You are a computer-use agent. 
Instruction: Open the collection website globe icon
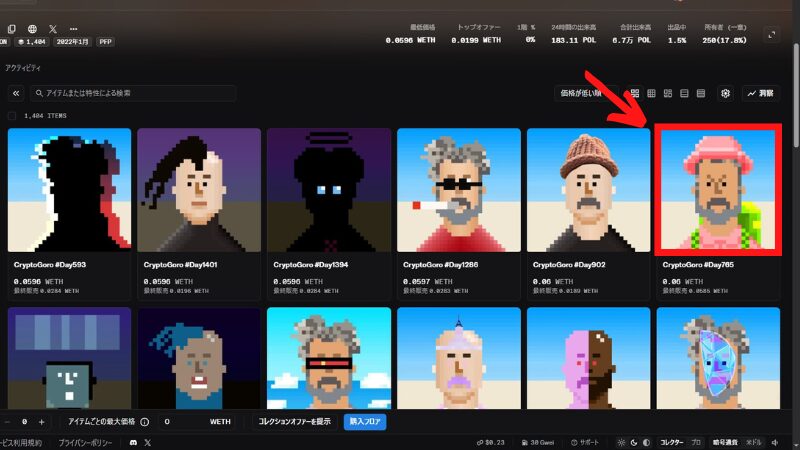(x=32, y=29)
